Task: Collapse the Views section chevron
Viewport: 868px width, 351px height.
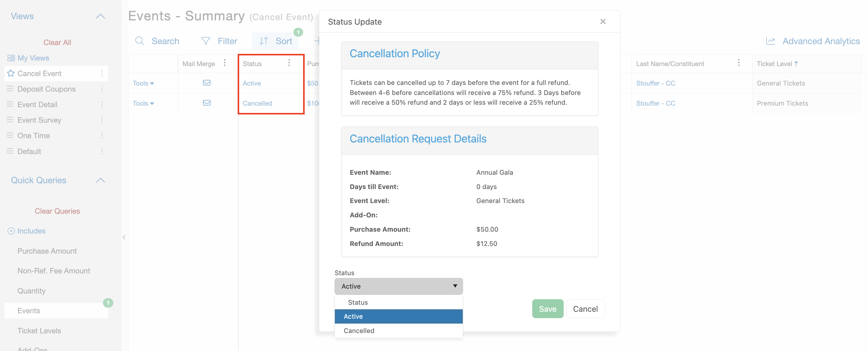Action: [101, 16]
